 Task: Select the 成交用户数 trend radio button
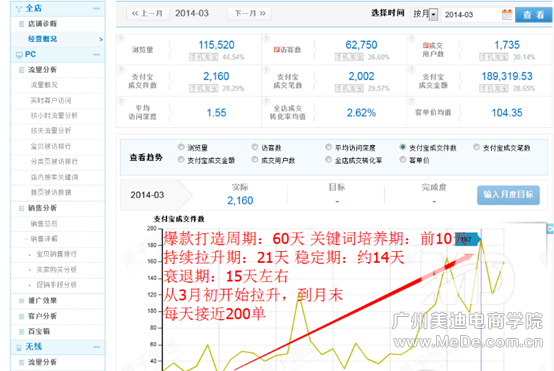click(255, 160)
